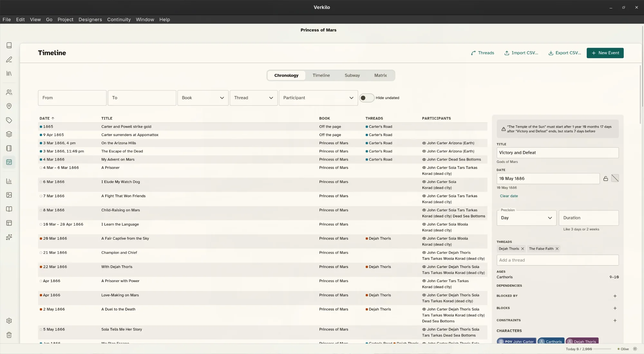Click the Clear date link

509,196
